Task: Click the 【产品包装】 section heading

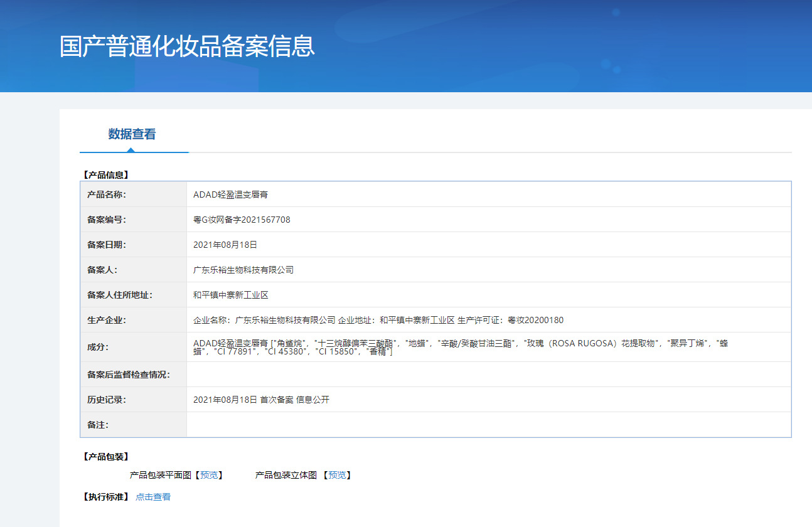Action: coord(105,457)
